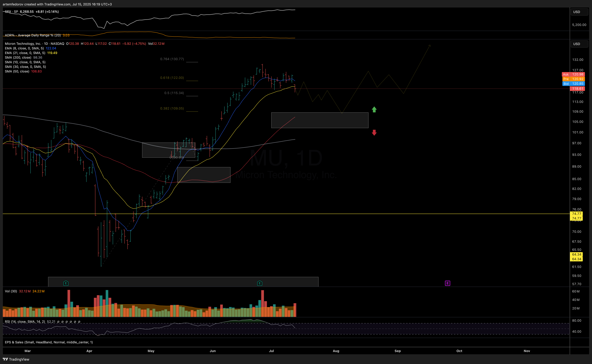Click the 0.5 (115.34) Fibonacci label
Viewport: 592px width, 364px height.
coord(174,93)
